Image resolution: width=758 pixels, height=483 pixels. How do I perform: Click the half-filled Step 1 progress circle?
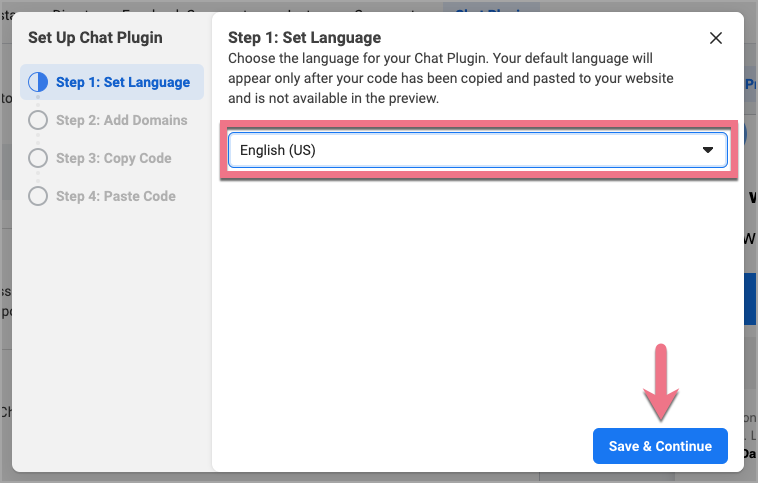[38, 82]
